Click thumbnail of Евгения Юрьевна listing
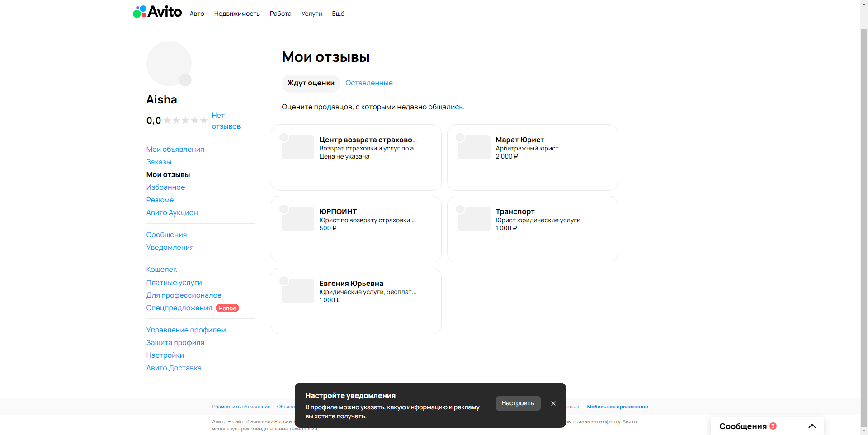This screenshot has height=435, width=868. (297, 291)
